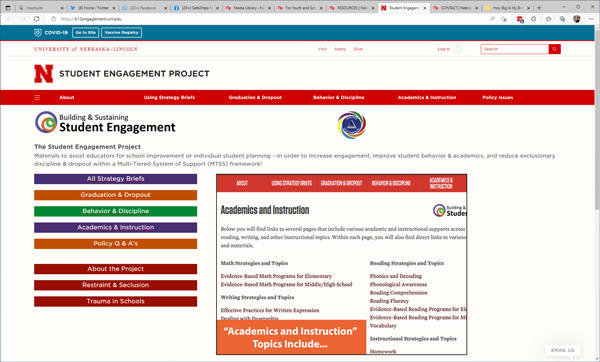Open the browser settings ellipsis menu
Image resolution: width=600 pixels, height=362 pixels.
[591, 19]
